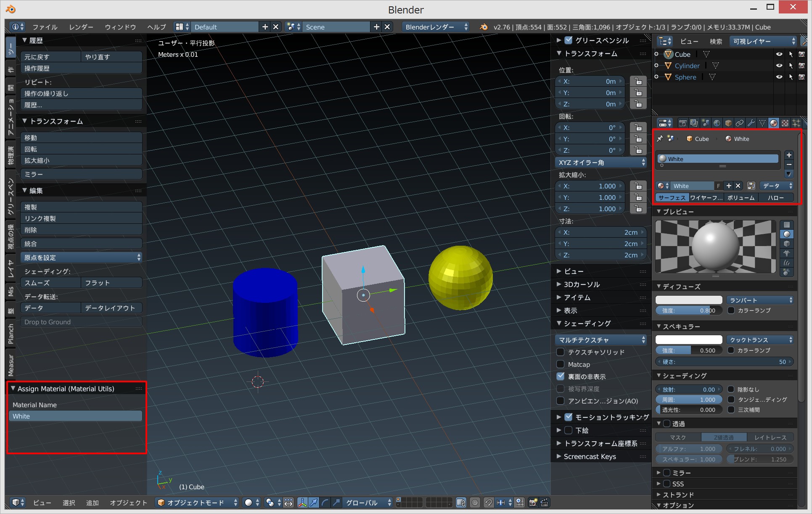
Task: Unlink the White material with the X button
Action: [x=738, y=186]
